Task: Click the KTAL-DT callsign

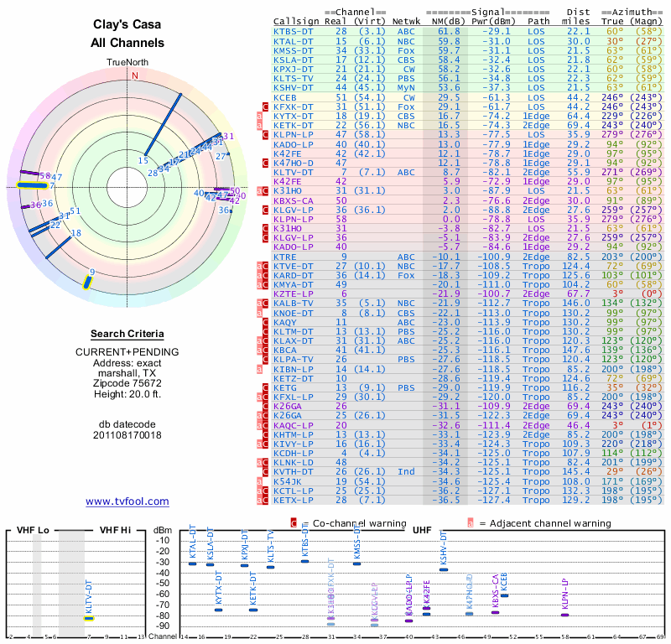Action: tap(294, 41)
